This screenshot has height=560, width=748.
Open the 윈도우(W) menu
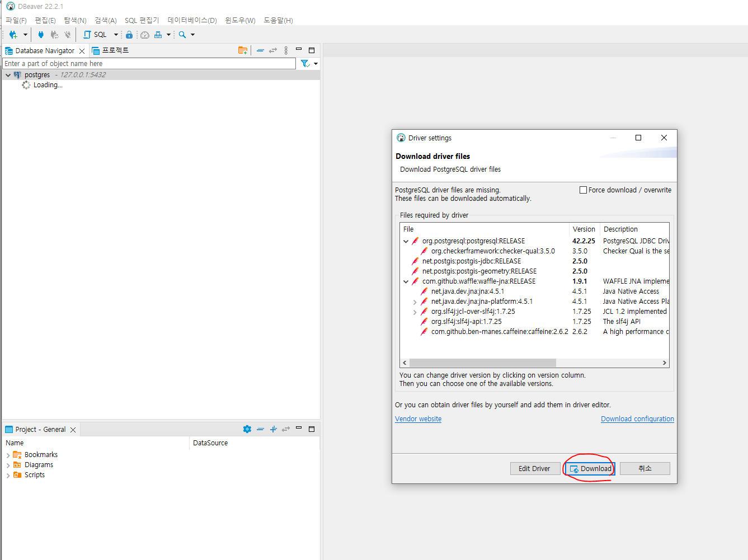tap(240, 20)
